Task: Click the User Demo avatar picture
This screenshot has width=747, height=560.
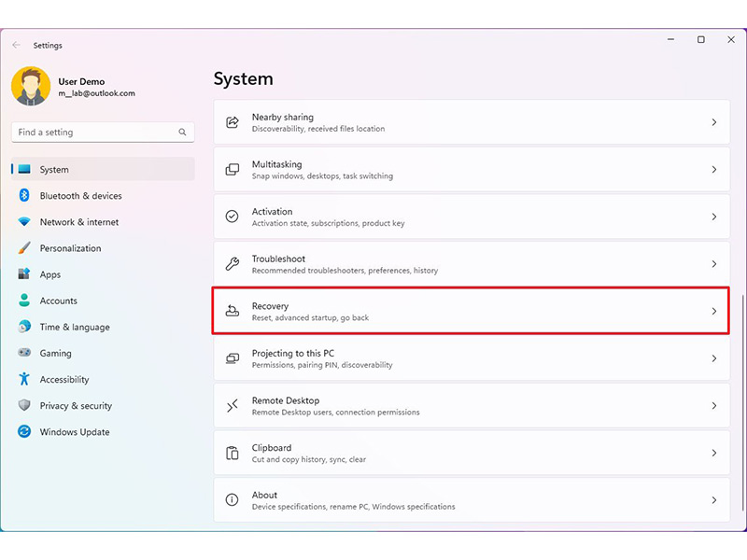Action: (x=31, y=86)
